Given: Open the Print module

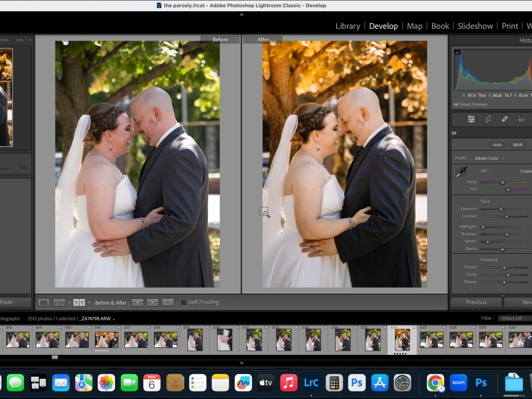Looking at the screenshot, I should (x=510, y=26).
